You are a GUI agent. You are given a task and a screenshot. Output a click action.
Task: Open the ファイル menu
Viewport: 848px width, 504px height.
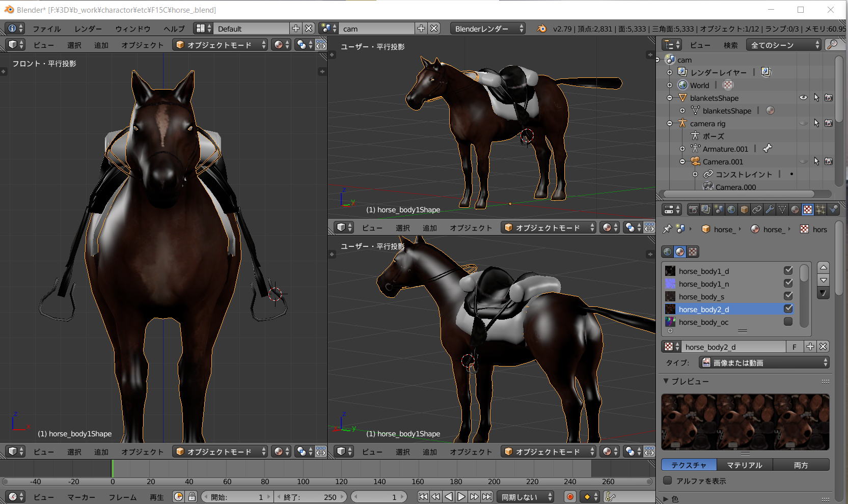[x=46, y=29]
